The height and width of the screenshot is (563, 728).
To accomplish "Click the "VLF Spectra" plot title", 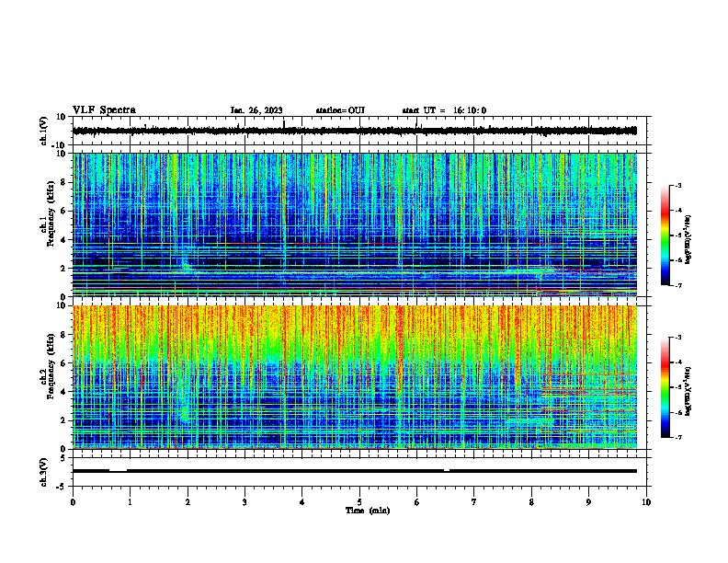I will coord(104,110).
